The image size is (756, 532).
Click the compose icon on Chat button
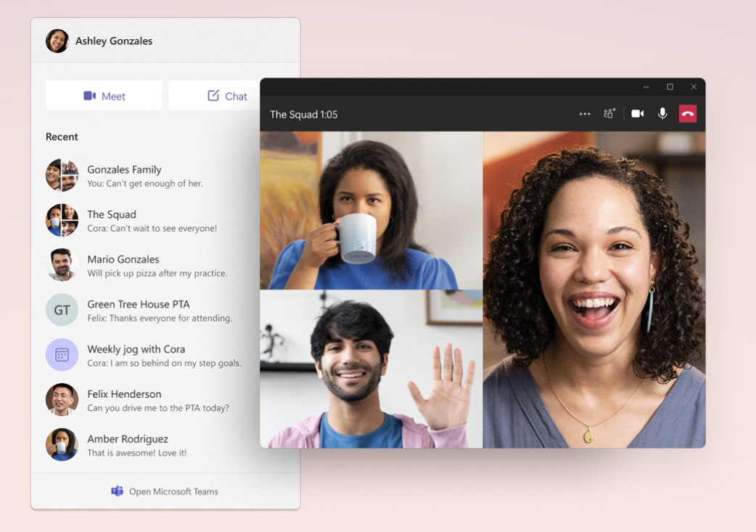click(x=213, y=96)
